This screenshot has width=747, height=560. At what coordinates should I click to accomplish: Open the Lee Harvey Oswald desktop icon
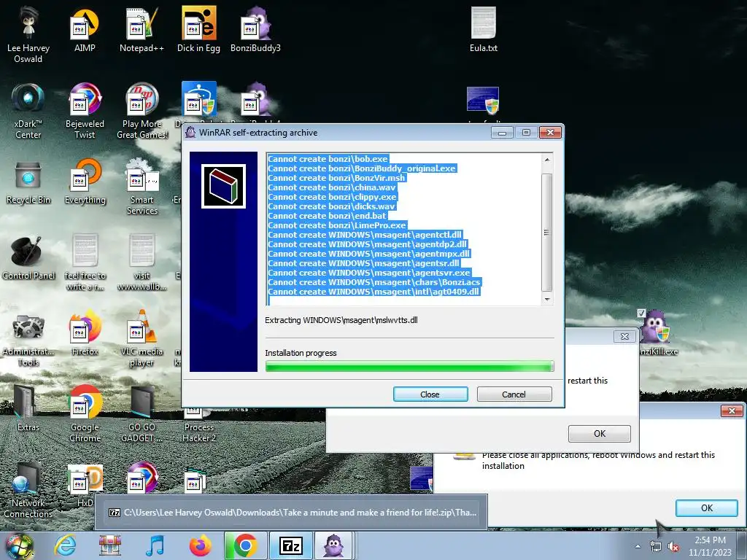28,34
